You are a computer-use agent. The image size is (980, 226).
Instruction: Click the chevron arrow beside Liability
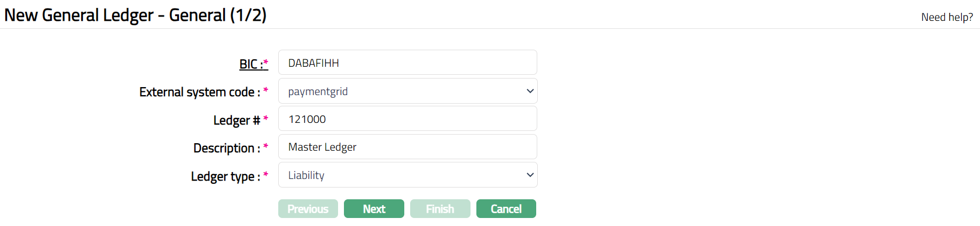click(x=530, y=175)
